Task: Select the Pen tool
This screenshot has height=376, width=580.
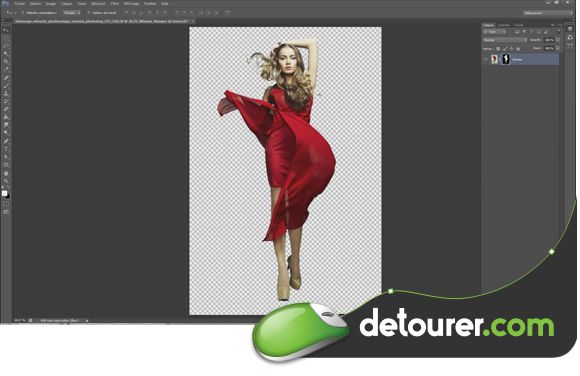Action: (x=6, y=141)
